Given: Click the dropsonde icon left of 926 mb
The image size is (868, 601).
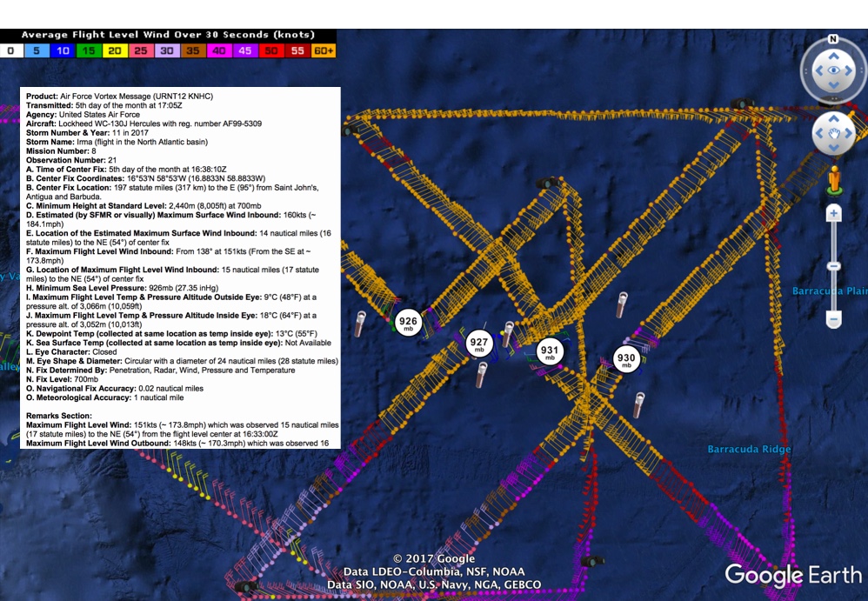Looking at the screenshot, I should pyautogui.click(x=361, y=323).
